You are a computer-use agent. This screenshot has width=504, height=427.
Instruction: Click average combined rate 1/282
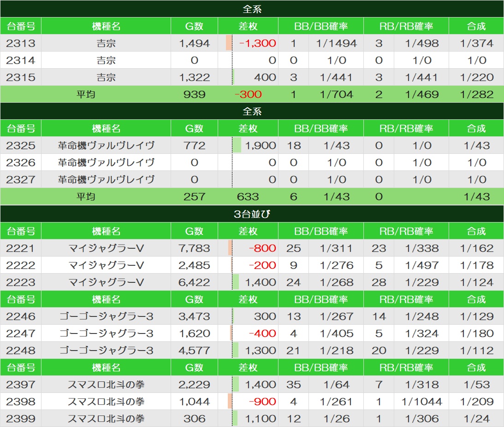pos(476,94)
